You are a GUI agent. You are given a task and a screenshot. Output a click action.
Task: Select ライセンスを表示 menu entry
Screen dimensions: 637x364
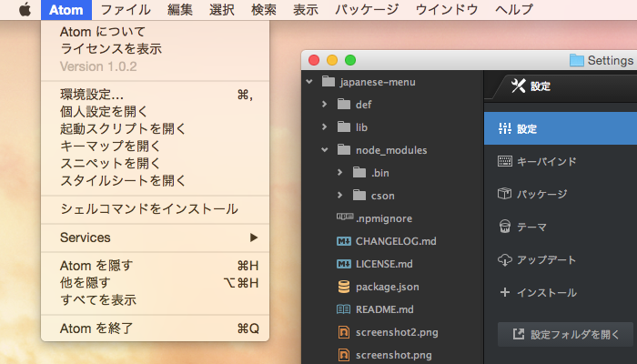pyautogui.click(x=156, y=49)
